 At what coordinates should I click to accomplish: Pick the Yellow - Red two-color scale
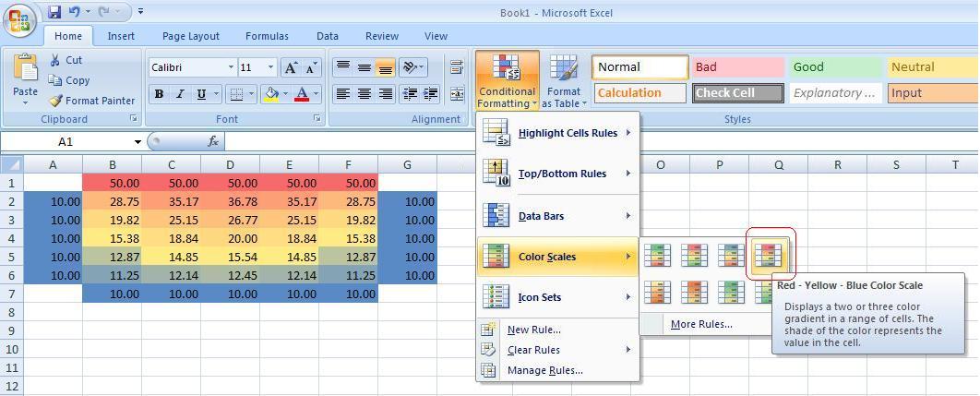[x=658, y=292]
